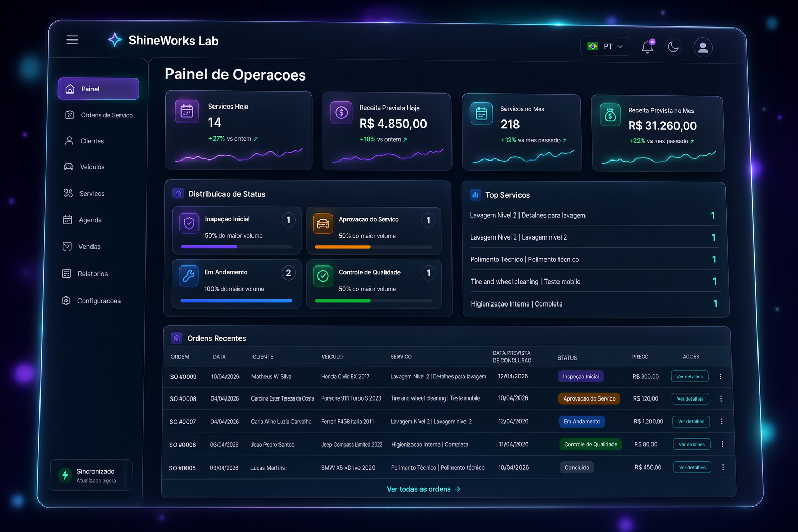Click the Receita Prevista no Mes money bag icon
This screenshot has height=532, width=798.
(x=610, y=115)
